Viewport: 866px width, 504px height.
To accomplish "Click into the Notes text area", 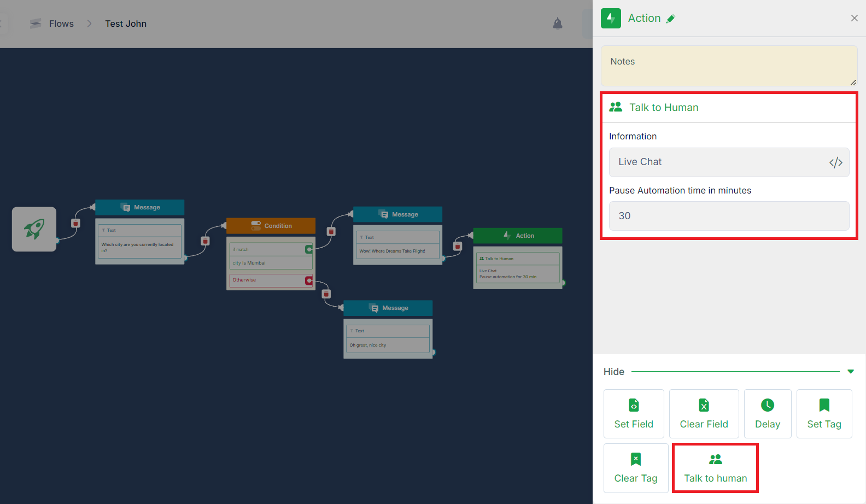I will (729, 66).
